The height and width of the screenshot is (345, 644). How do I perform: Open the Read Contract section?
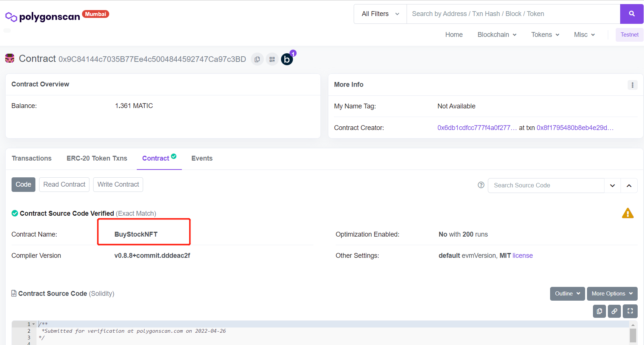[x=64, y=184]
